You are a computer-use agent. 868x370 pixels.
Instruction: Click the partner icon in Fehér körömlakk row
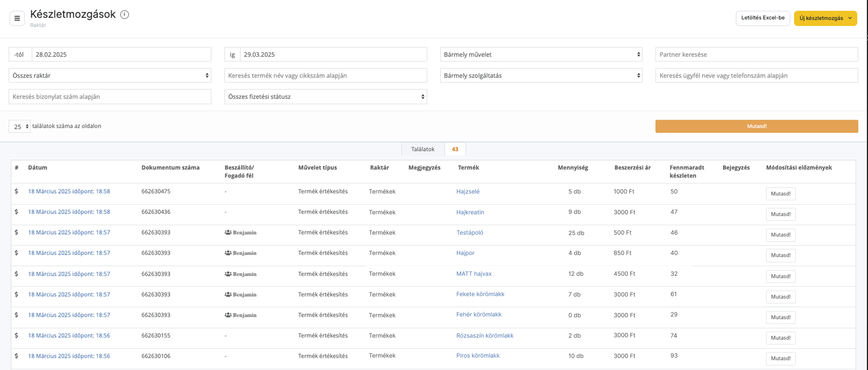click(x=228, y=315)
